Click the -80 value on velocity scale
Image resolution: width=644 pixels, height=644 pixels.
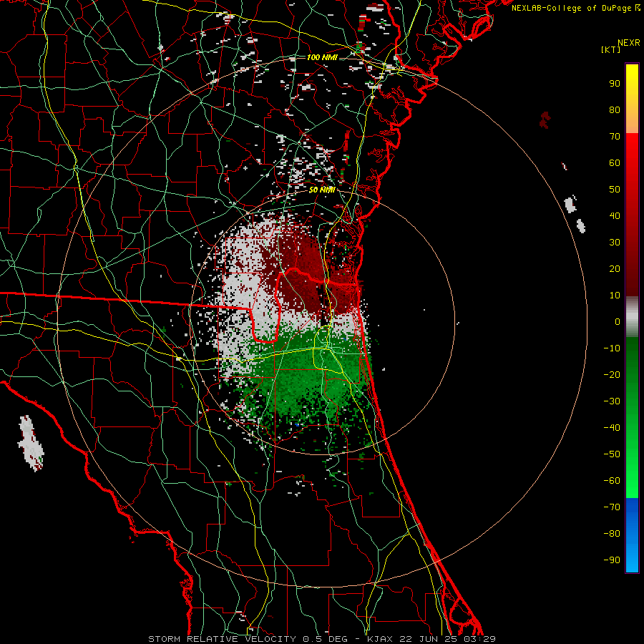pos(612,534)
